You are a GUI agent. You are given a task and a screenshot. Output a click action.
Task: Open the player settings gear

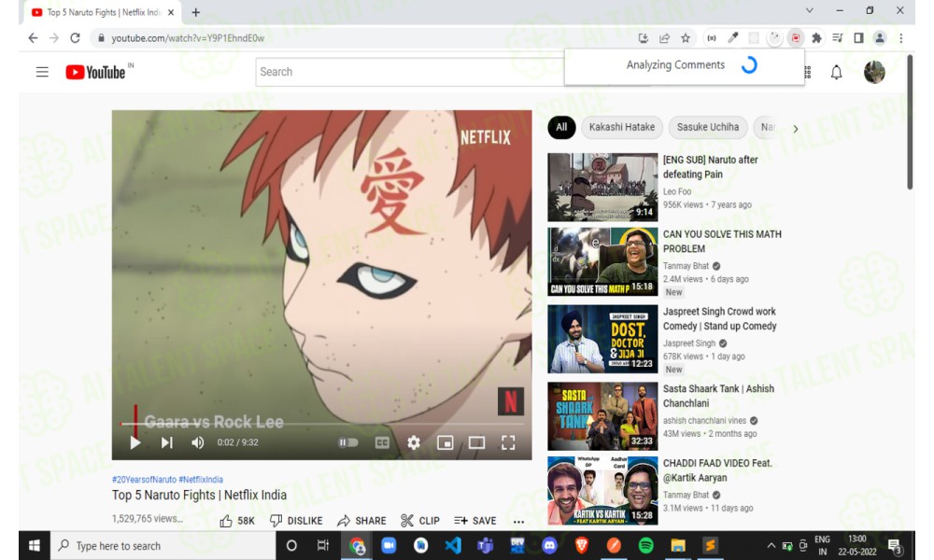click(414, 442)
